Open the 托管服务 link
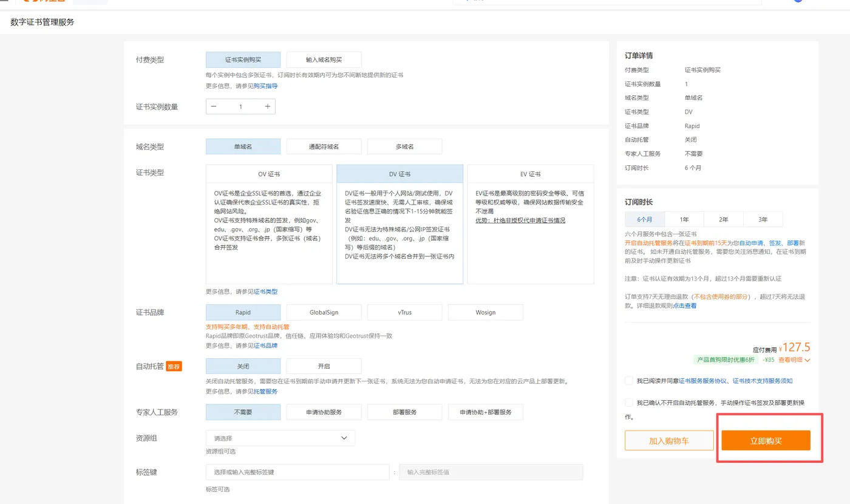The height and width of the screenshot is (504, 850). point(265,392)
